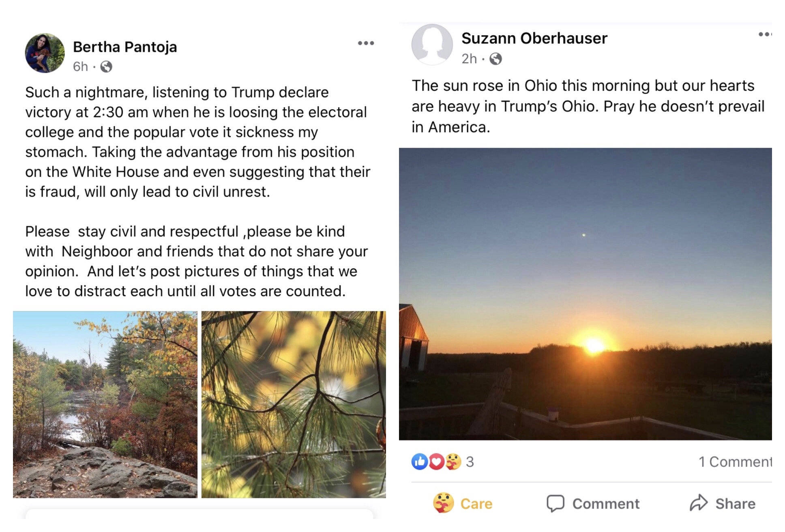Click the blue Like reaction icon
Viewport: 785px width, 532px height.
coord(420,461)
